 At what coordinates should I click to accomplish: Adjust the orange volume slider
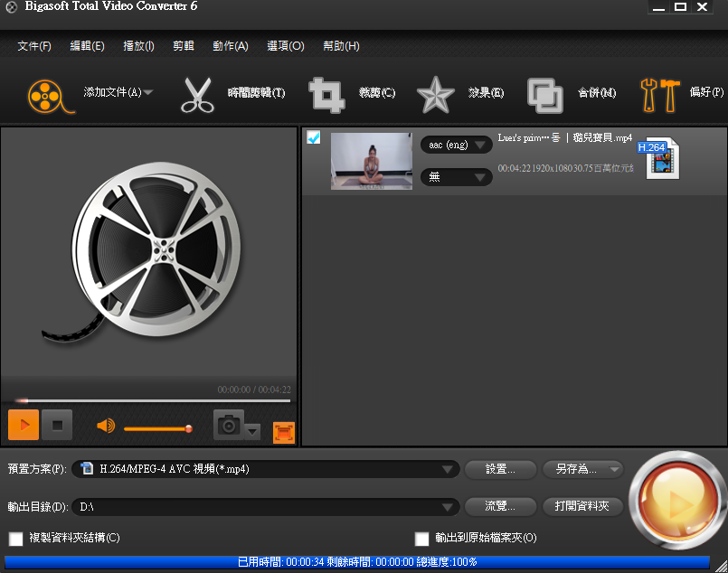tap(157, 427)
